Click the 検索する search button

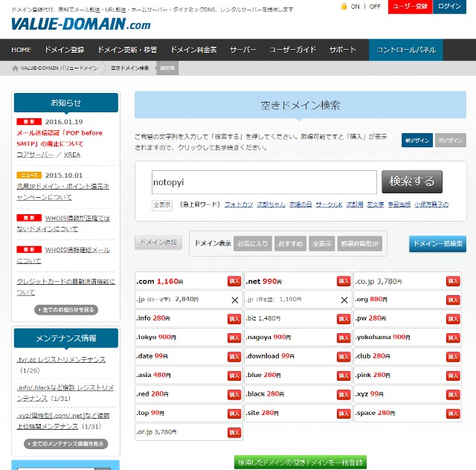click(x=412, y=181)
